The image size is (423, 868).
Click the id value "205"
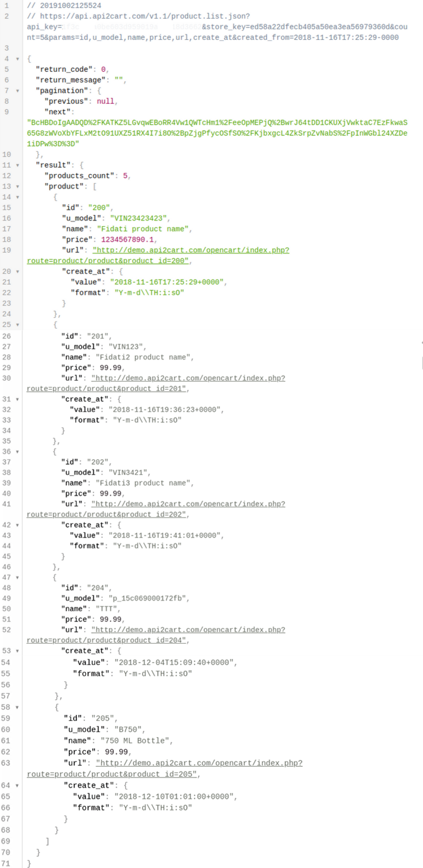click(x=103, y=718)
